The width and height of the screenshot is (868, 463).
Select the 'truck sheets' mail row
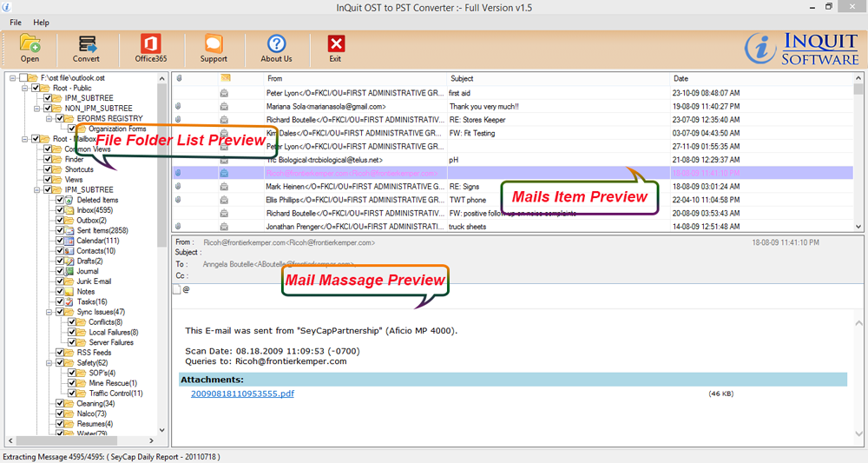coord(512,227)
